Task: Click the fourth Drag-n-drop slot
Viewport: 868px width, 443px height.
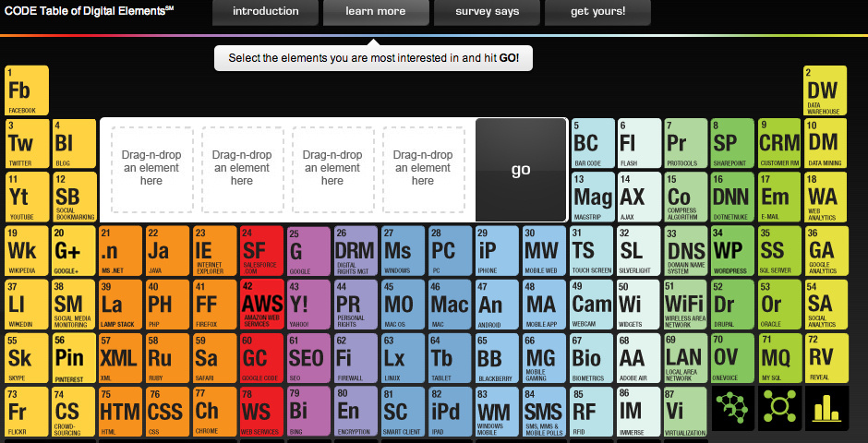Action: click(423, 169)
